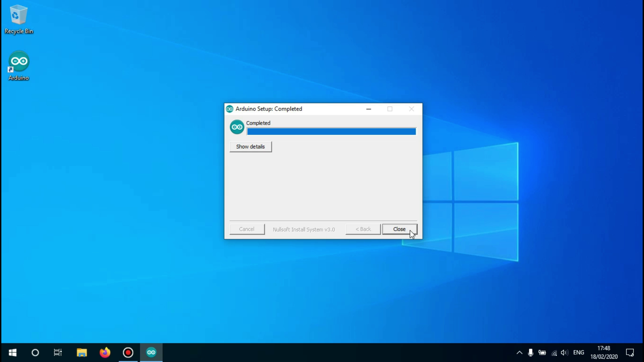Image resolution: width=644 pixels, height=362 pixels.
Task: Click the Arduino logo in the setup dialog
Action: pos(236,127)
